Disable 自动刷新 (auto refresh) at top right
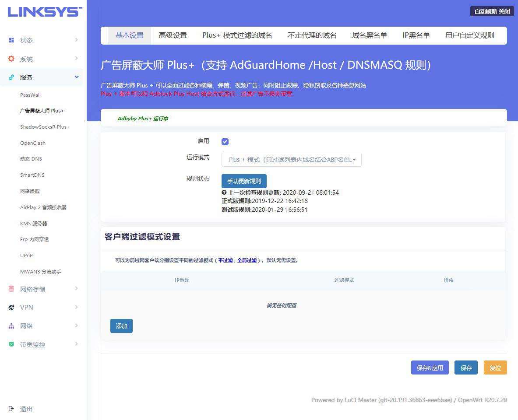This screenshot has height=420, width=518. [491, 12]
